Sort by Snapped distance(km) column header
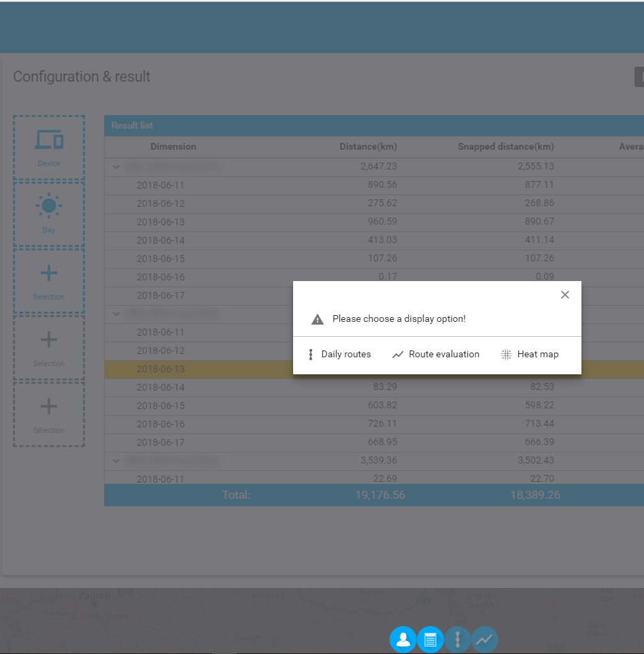644x654 pixels. pos(505,147)
